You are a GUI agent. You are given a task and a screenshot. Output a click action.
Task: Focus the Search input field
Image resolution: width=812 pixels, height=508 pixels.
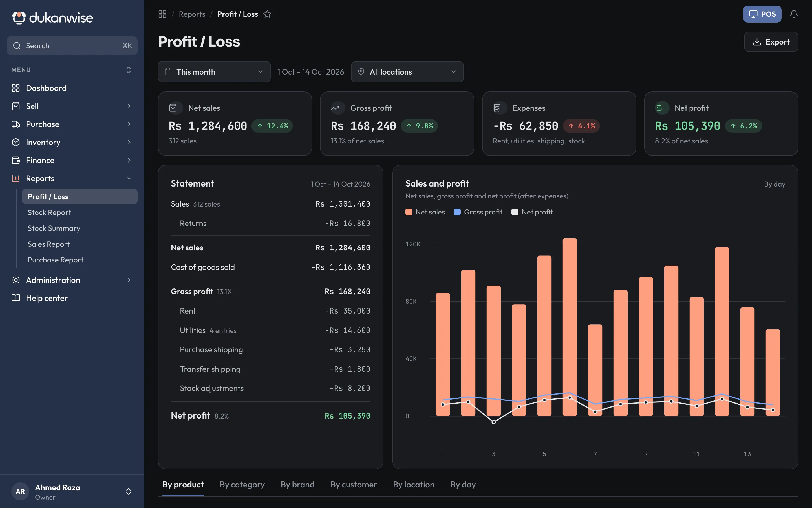[x=72, y=46]
